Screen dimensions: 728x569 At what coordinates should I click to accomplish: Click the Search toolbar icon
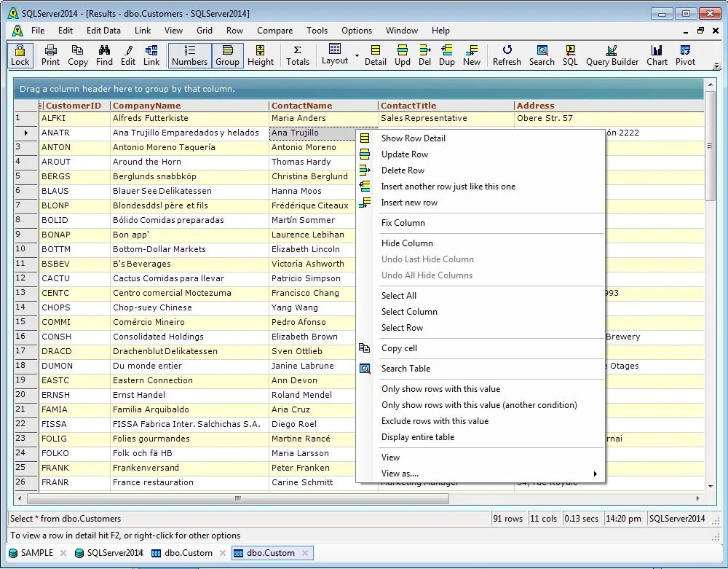point(542,55)
